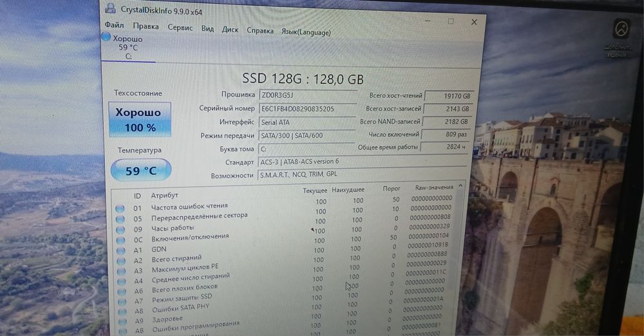Click the CrystalDiskInfo title bar app icon

(x=110, y=8)
